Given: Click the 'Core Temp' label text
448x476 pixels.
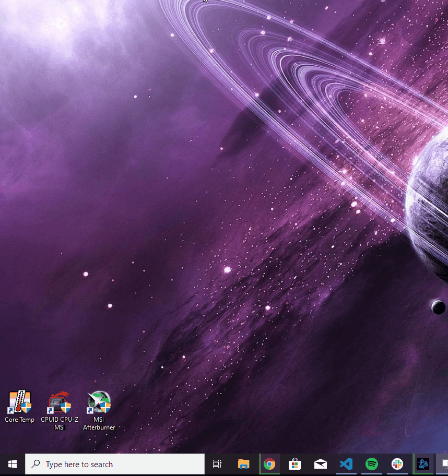Looking at the screenshot, I should tap(20, 420).
